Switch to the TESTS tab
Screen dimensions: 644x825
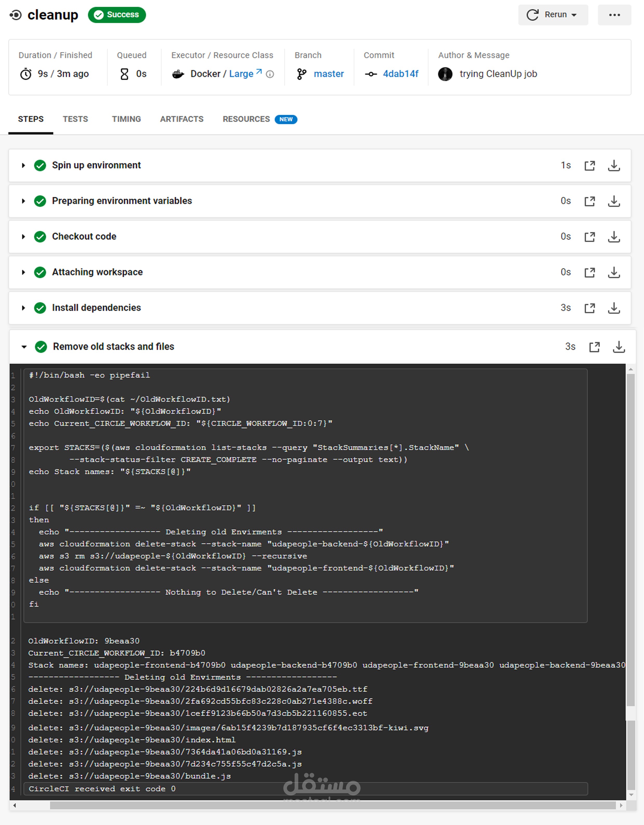click(x=75, y=119)
